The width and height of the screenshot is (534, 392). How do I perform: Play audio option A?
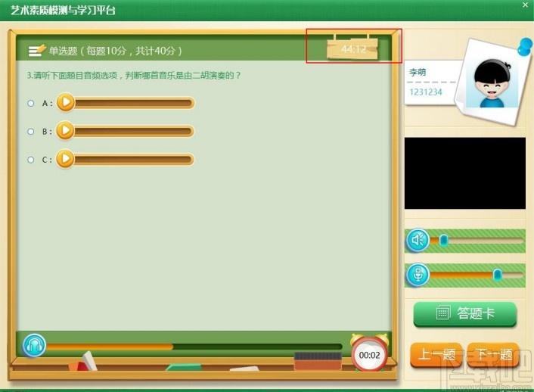[65, 102]
